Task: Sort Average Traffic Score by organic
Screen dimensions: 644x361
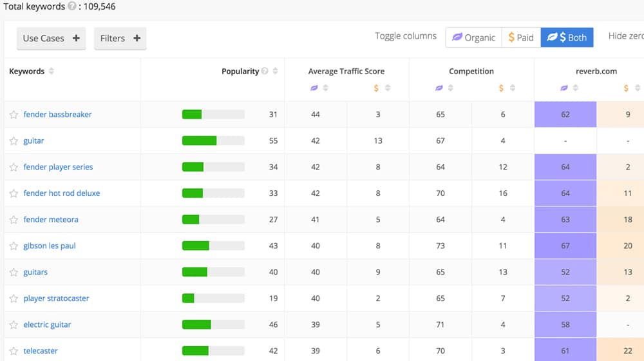Action: (x=326, y=88)
